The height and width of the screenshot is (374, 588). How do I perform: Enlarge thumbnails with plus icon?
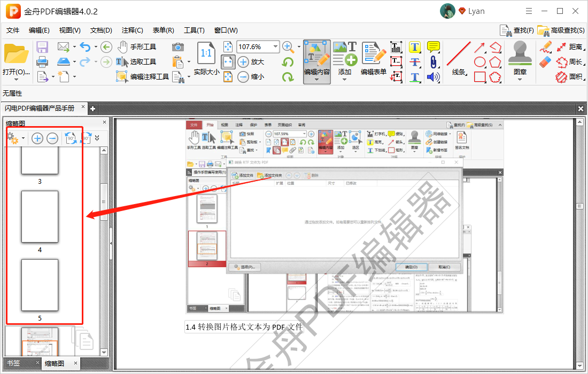click(37, 138)
